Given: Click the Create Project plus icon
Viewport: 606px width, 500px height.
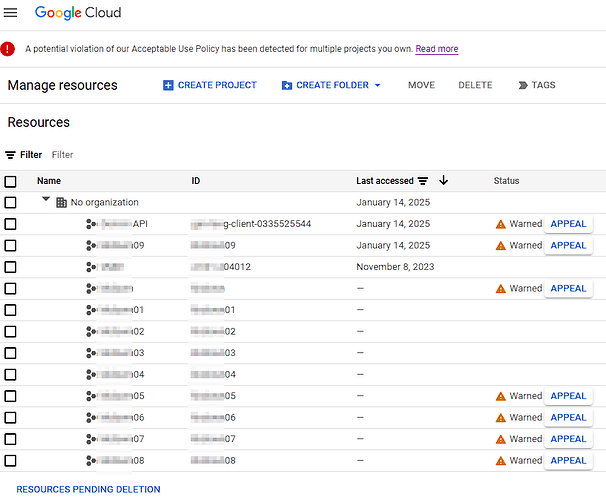Looking at the screenshot, I should (168, 85).
